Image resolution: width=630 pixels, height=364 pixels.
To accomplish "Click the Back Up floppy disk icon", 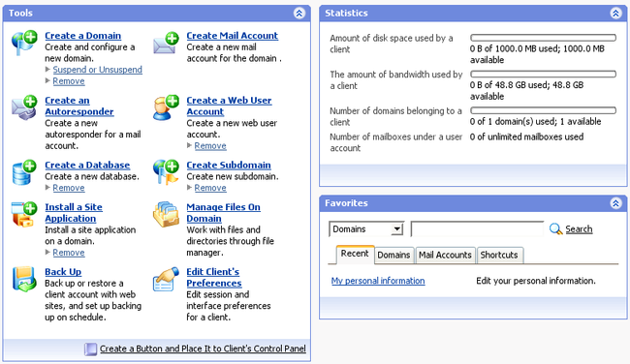I will point(24,279).
